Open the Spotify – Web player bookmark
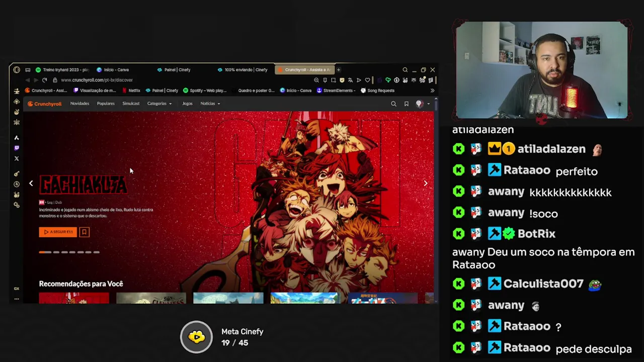The height and width of the screenshot is (362, 644). click(x=205, y=90)
